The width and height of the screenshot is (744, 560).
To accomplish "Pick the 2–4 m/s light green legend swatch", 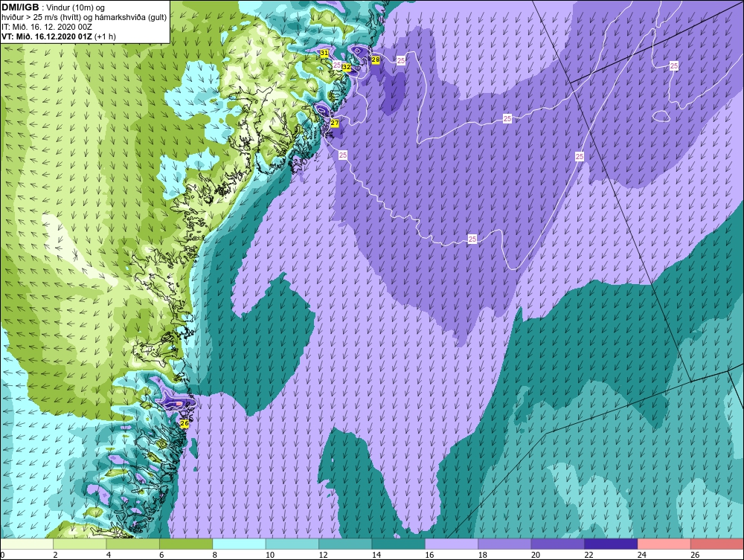I will 80,544.
